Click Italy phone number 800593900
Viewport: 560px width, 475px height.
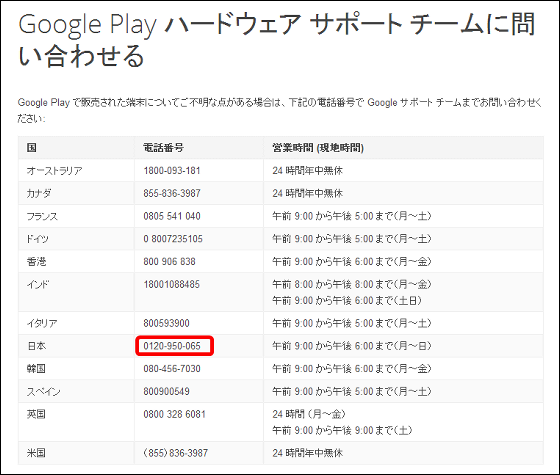[x=166, y=324]
